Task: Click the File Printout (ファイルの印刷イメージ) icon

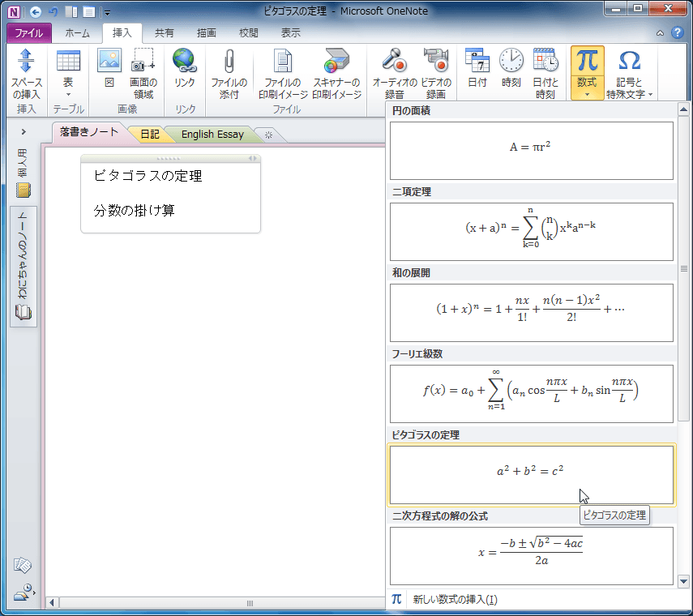Action: point(283,74)
